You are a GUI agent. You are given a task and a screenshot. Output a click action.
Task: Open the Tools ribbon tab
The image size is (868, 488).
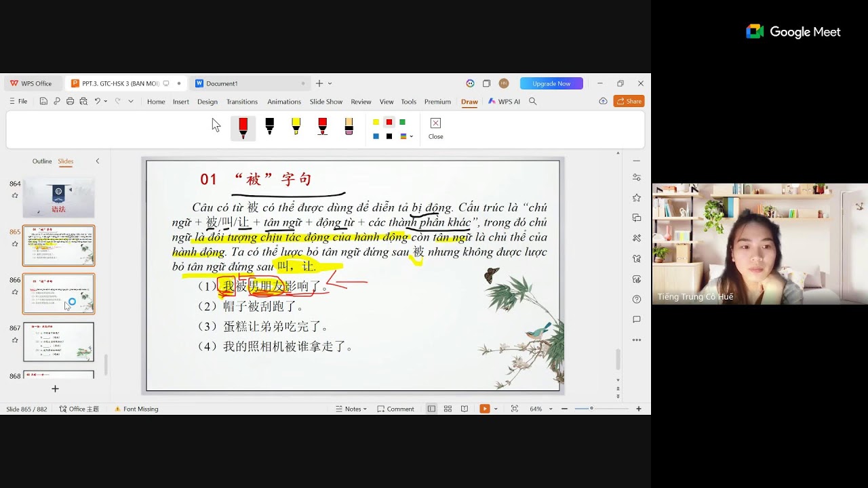pos(408,102)
